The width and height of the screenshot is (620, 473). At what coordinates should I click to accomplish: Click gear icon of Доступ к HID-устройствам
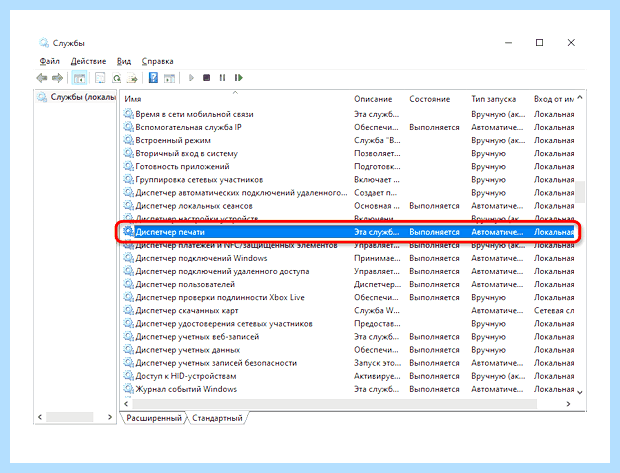(x=129, y=375)
